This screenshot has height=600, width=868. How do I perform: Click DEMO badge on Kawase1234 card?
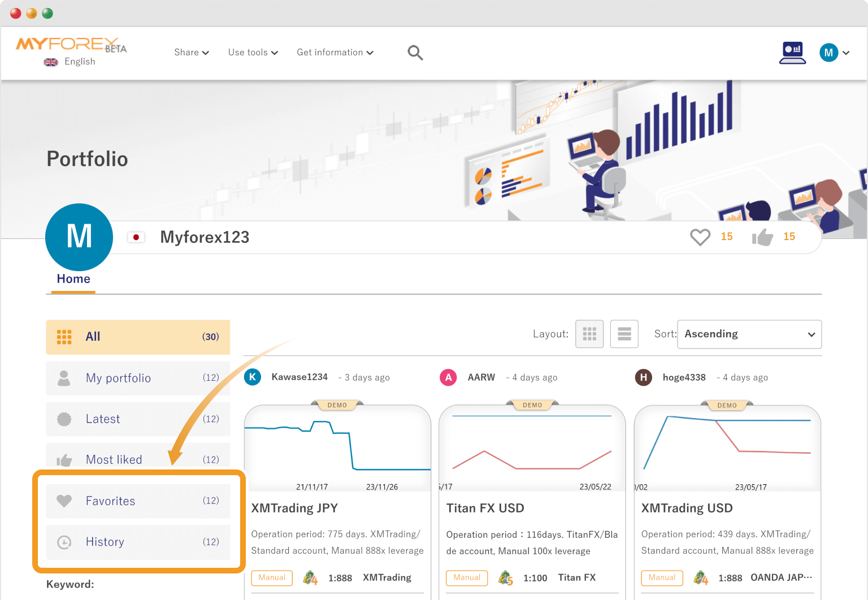(x=337, y=405)
